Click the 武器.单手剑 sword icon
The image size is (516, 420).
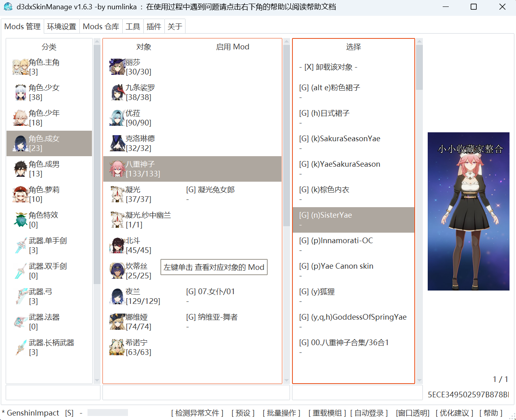tap(20, 246)
